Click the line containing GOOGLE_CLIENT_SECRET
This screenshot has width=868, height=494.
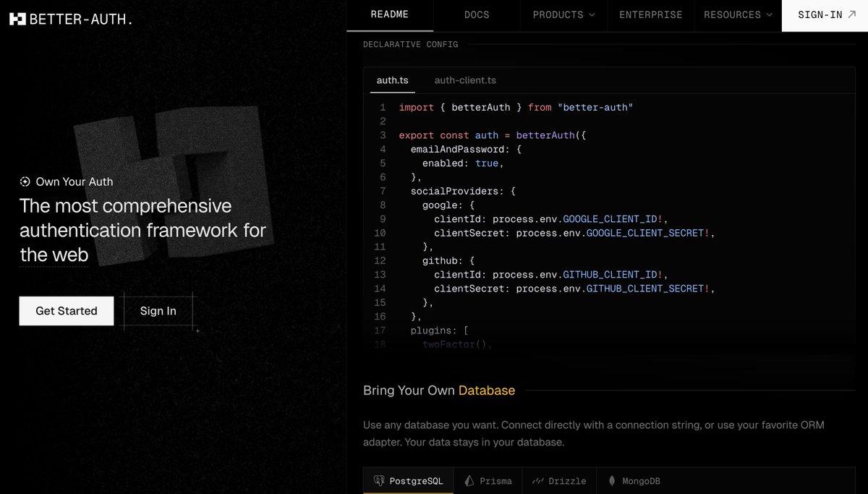(x=574, y=233)
